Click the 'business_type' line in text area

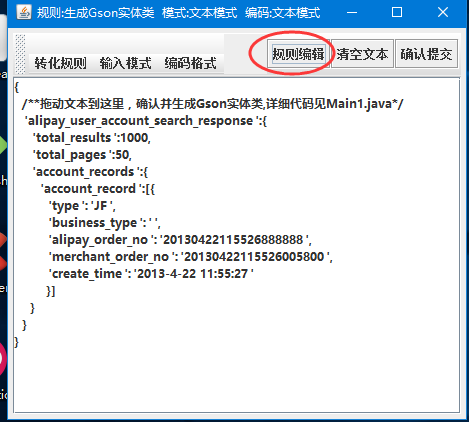(x=105, y=223)
